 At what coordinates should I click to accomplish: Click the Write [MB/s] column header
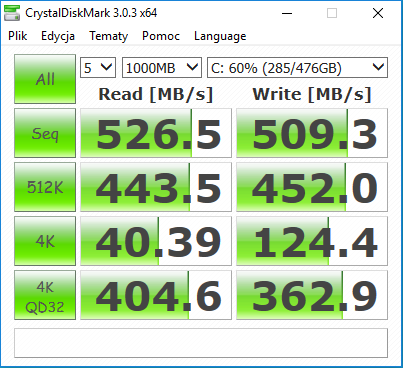(x=312, y=94)
